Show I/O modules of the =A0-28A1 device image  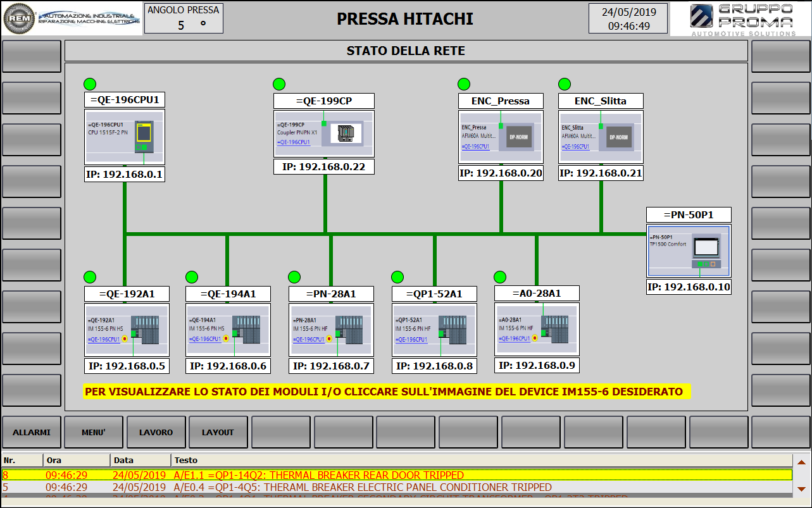(537, 330)
